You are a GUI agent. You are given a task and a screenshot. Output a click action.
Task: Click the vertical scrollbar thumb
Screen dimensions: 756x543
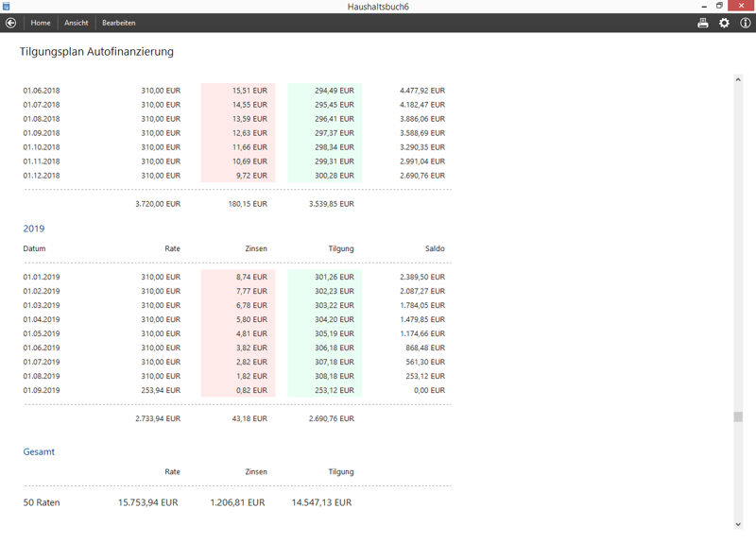click(738, 416)
